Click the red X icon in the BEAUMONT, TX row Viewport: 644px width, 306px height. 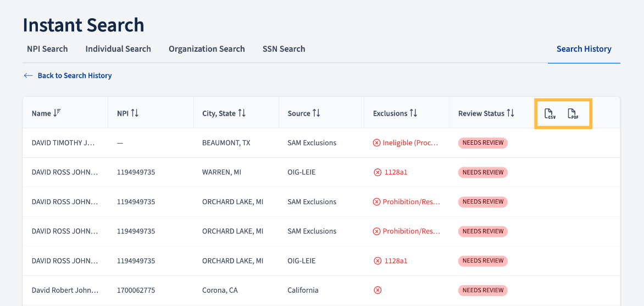[x=376, y=143]
